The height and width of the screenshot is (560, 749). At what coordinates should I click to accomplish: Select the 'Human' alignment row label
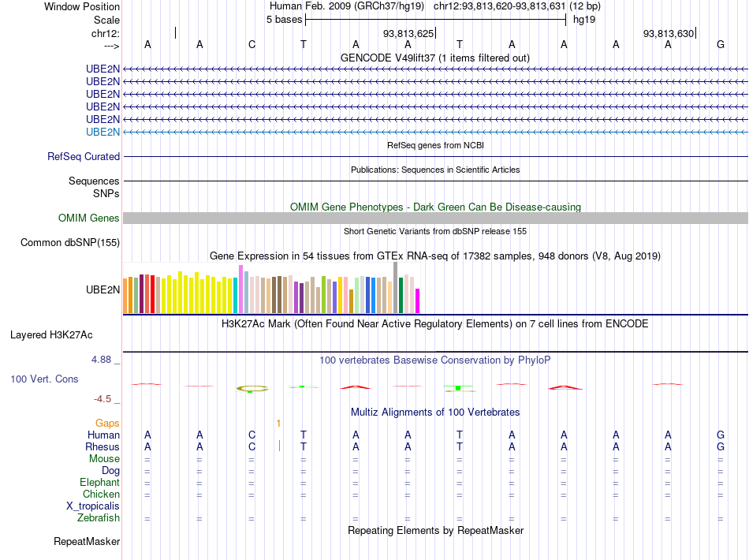(103, 435)
